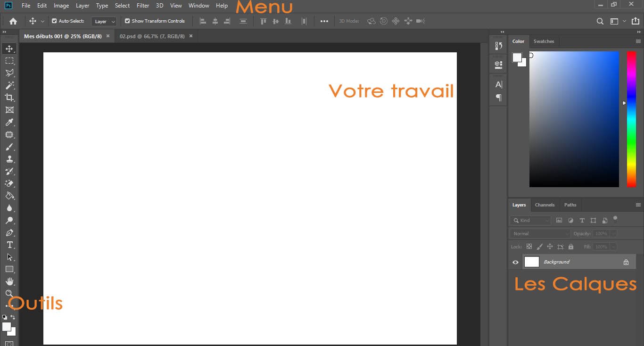Uncheck Show Transform Controls checkbox

[127, 21]
